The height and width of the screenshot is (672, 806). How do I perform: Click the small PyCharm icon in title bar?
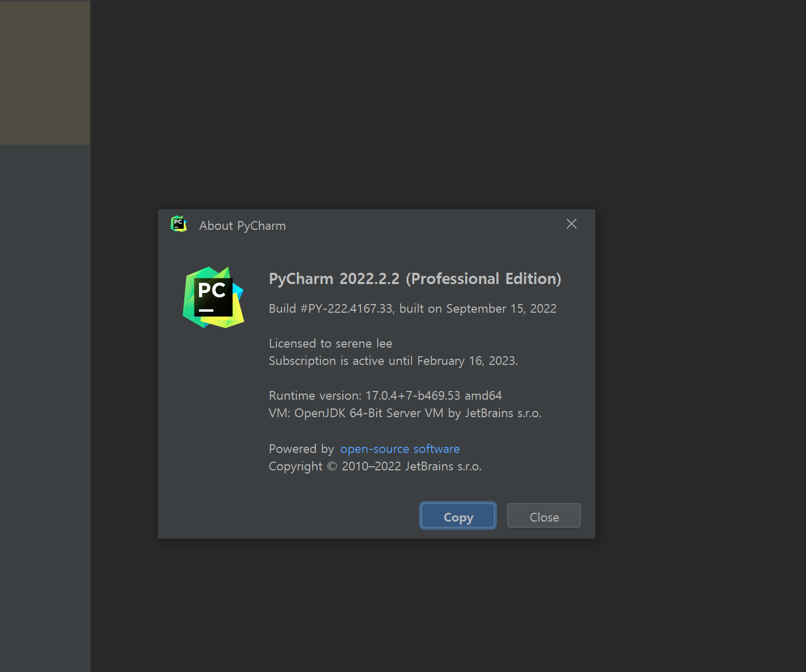click(x=179, y=224)
